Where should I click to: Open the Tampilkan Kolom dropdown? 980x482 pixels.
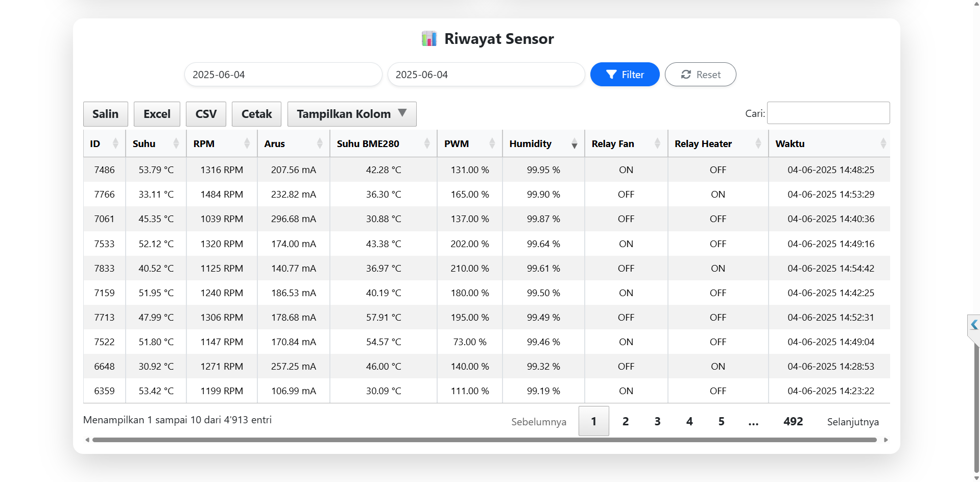[351, 114]
